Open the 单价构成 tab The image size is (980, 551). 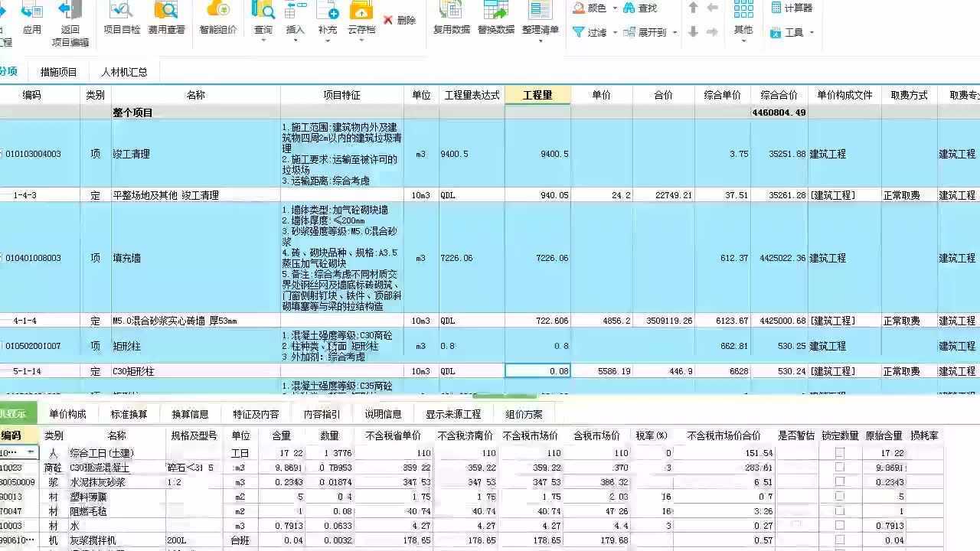click(68, 414)
